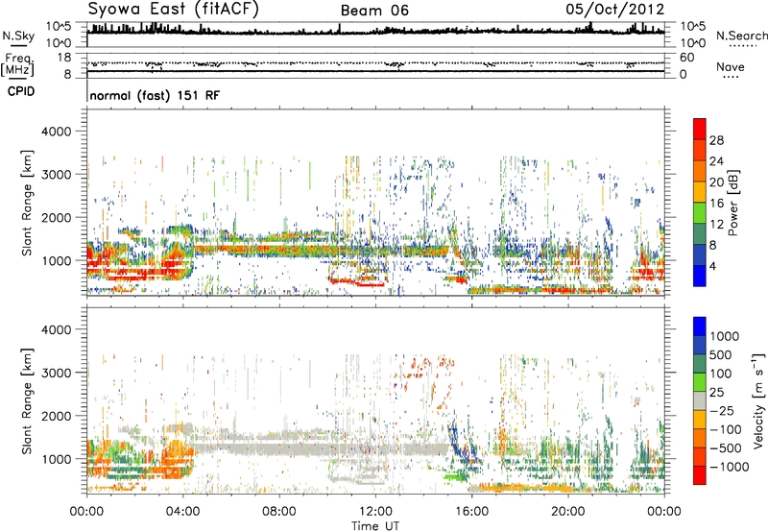Screen dimensions: 768x532
Task: Click the "28" tick on Power colorbar
Action: coord(716,140)
